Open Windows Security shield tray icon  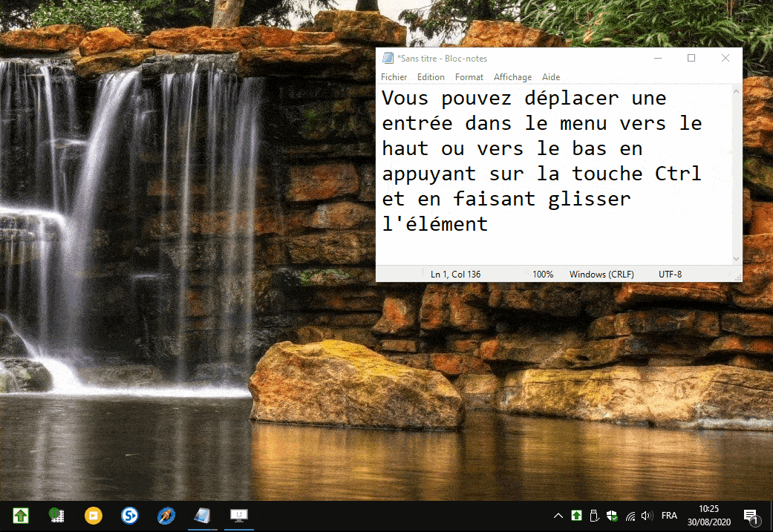(x=613, y=516)
